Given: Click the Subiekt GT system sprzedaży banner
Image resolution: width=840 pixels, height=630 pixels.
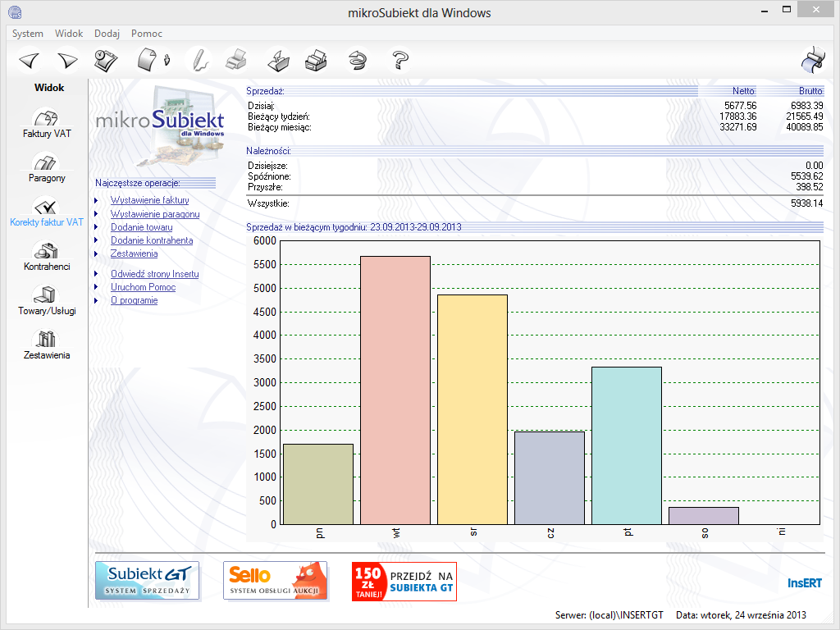Looking at the screenshot, I should tap(148, 581).
